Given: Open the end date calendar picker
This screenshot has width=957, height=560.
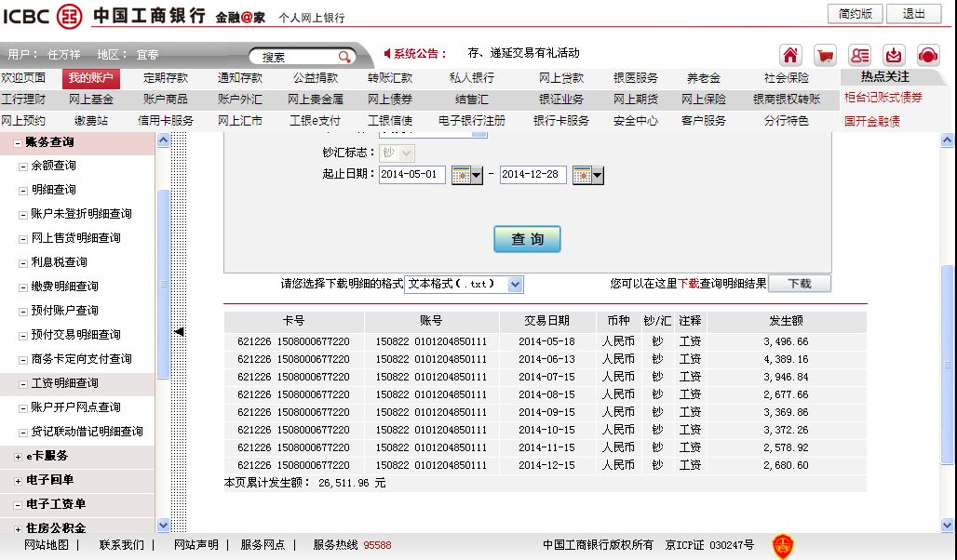Looking at the screenshot, I should (x=588, y=175).
